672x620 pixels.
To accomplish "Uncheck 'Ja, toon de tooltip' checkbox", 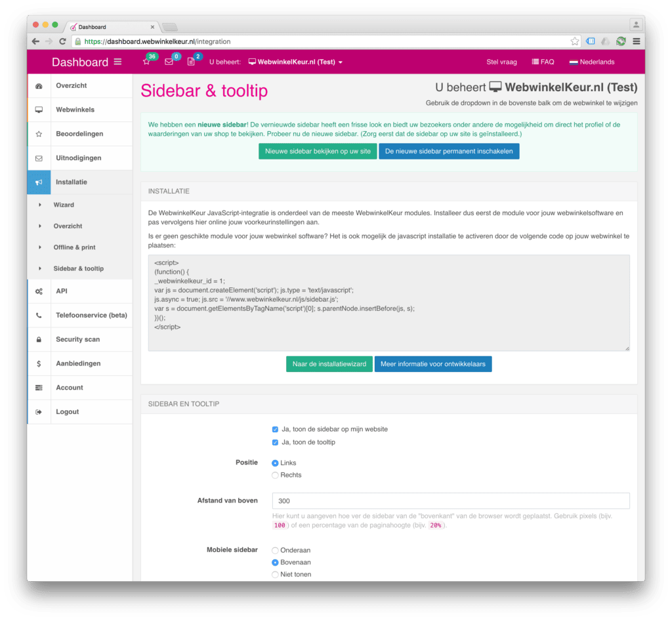I will tap(276, 443).
